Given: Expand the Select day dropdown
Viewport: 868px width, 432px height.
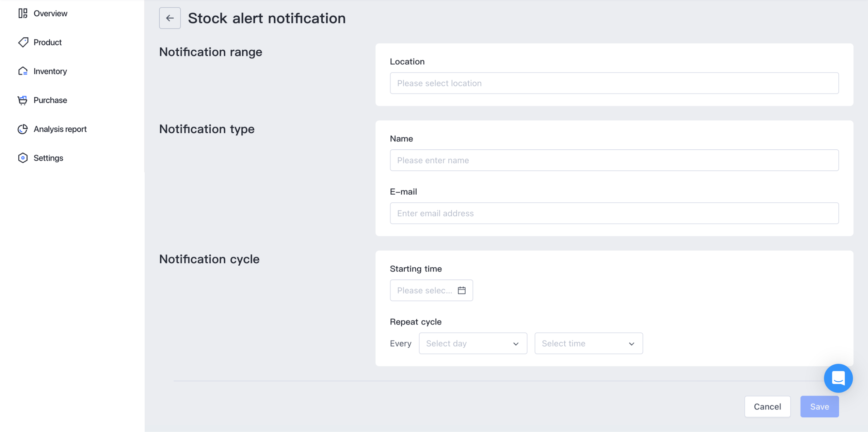Looking at the screenshot, I should pos(473,343).
